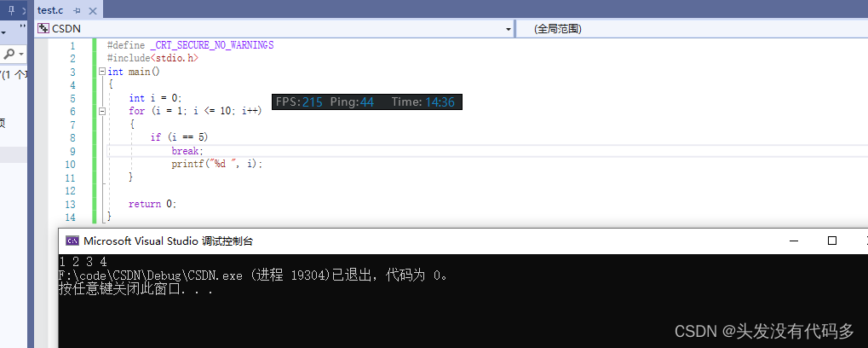Screen dimensions: 868x348
Task: Select the test.c document tab
Action: tap(50, 10)
